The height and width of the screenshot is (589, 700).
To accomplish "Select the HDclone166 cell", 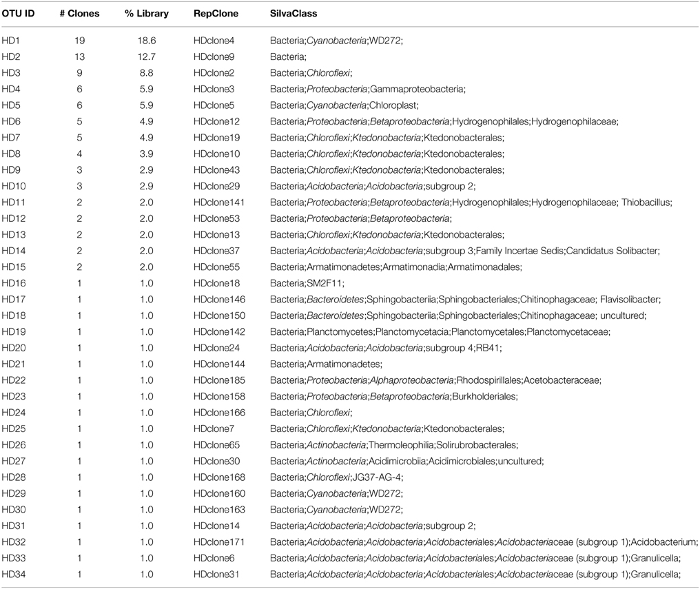I will click(219, 412).
